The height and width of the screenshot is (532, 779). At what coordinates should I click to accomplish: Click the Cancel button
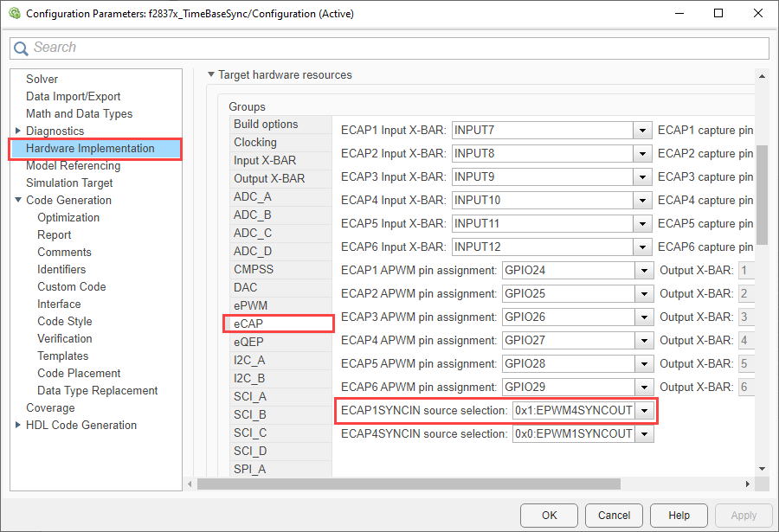click(x=614, y=515)
